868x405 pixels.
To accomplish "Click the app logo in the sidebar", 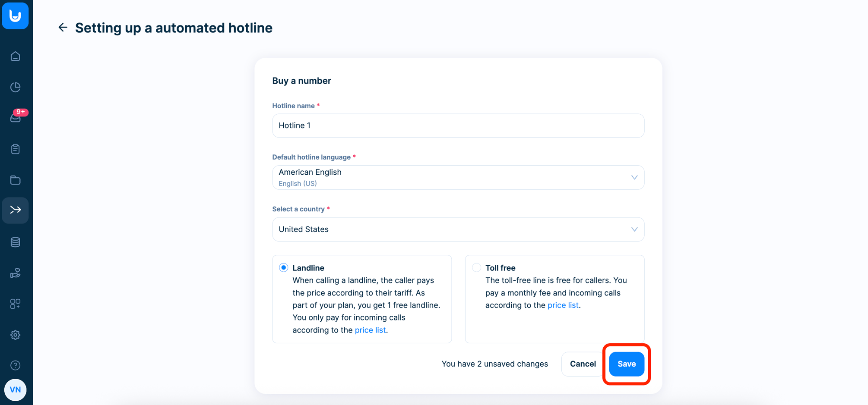I will (15, 16).
